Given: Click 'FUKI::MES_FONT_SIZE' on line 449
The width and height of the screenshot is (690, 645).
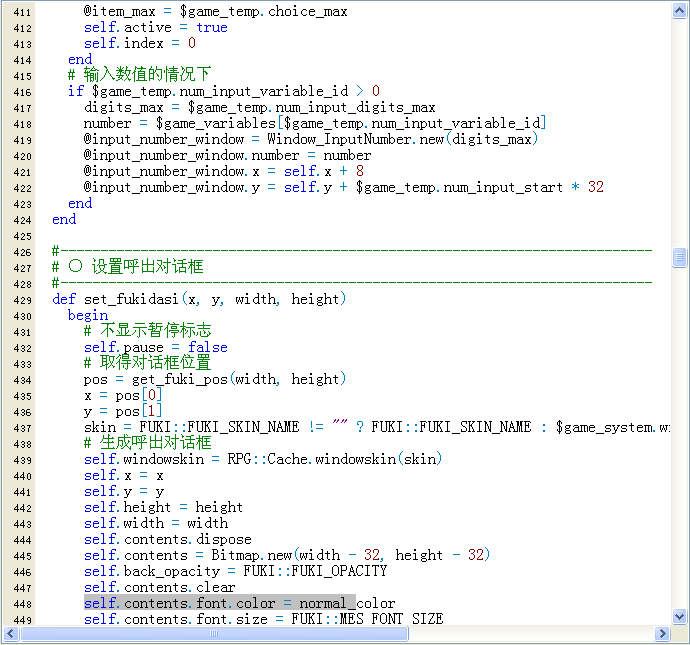Looking at the screenshot, I should 367,619.
